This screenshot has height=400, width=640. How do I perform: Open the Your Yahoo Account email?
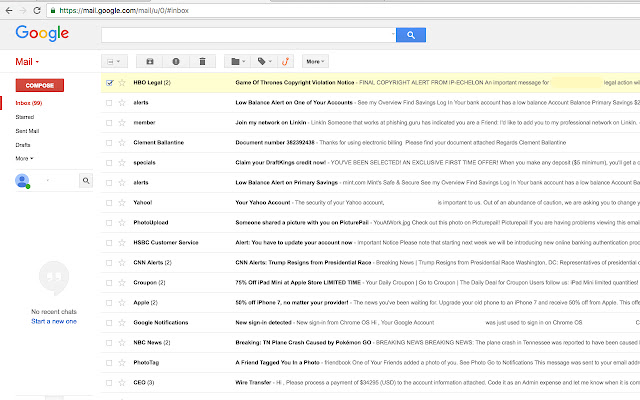tap(263, 202)
